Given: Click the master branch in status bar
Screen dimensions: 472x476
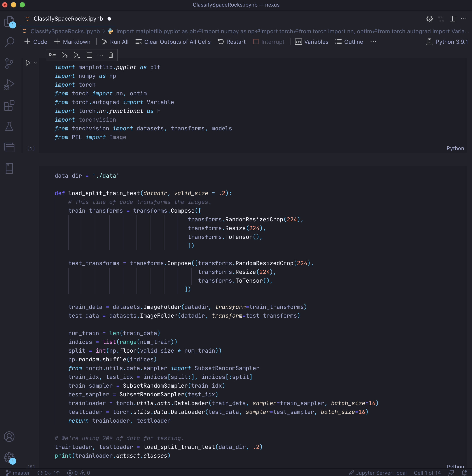Looking at the screenshot, I should [x=18, y=472].
